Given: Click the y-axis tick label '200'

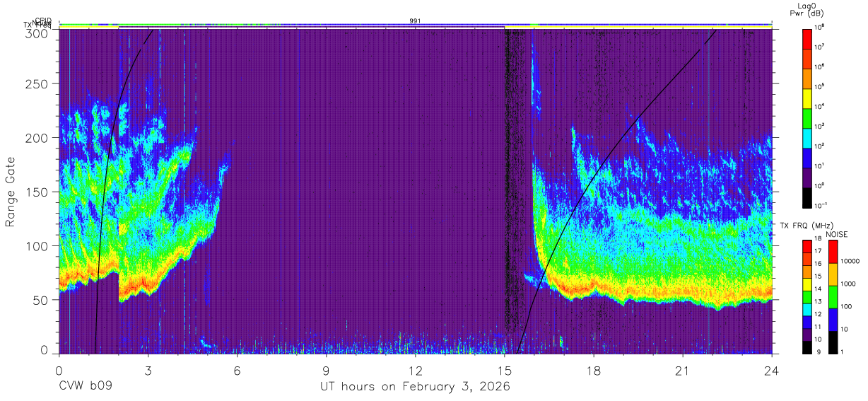Looking at the screenshot, I should (x=36, y=137).
